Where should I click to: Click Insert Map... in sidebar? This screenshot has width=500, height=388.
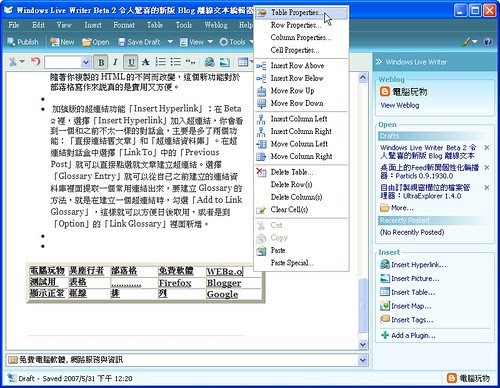coord(406,306)
